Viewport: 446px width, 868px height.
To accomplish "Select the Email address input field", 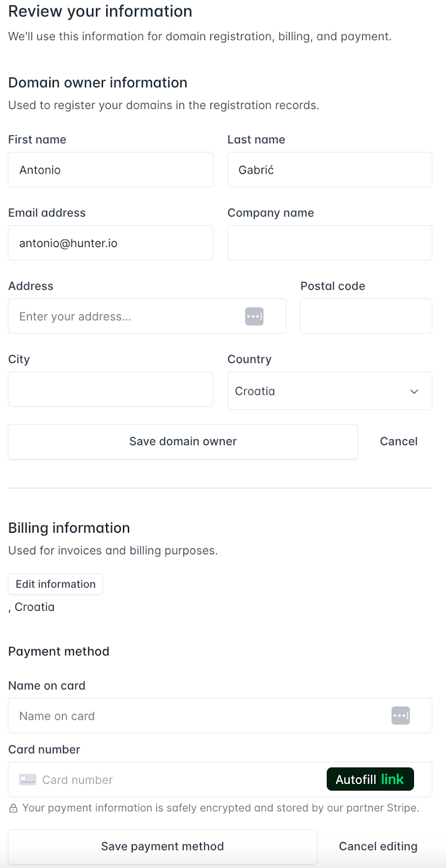I will pyautogui.click(x=110, y=243).
